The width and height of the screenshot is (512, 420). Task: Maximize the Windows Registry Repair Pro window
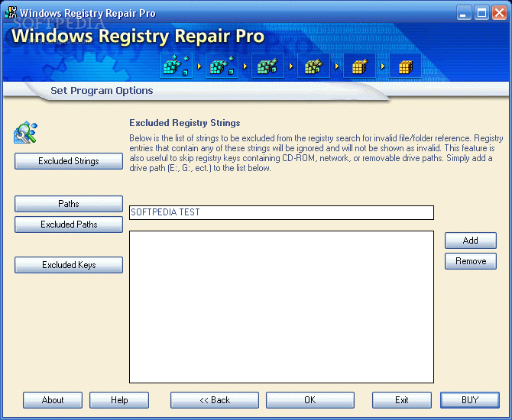click(x=481, y=13)
